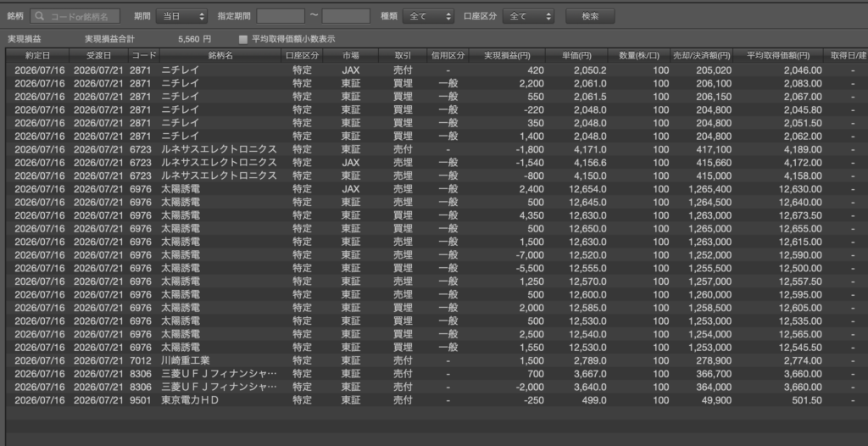Click the 1,400 profit cell for ニチレイ
The width and height of the screenshot is (868, 446).
(x=532, y=137)
